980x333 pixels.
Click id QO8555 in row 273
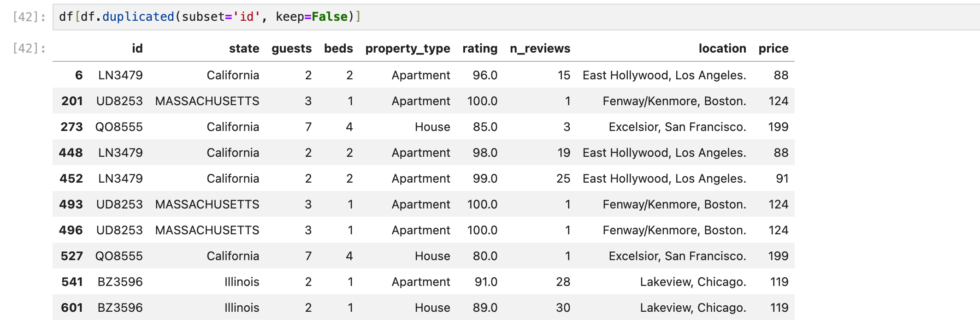click(x=119, y=127)
